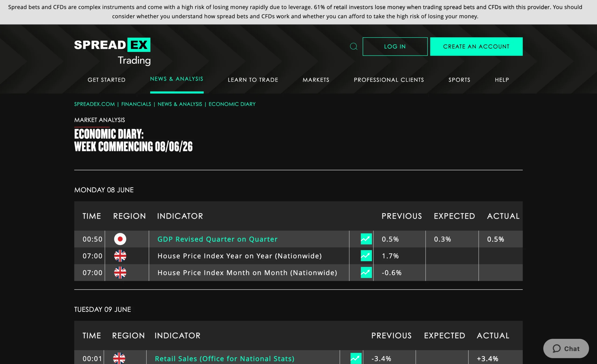The image size is (597, 364).
Task: Open chart icon for House Price Index Year on Year
Action: (366, 256)
